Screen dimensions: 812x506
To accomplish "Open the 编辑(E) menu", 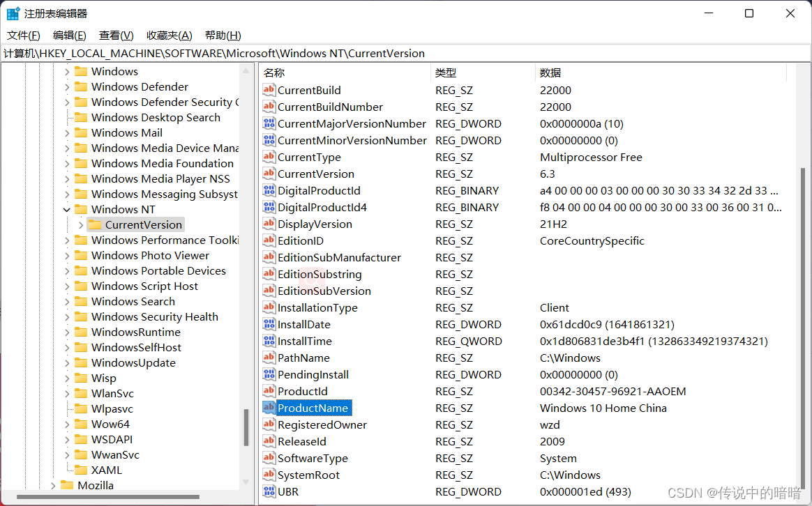I will coord(69,35).
